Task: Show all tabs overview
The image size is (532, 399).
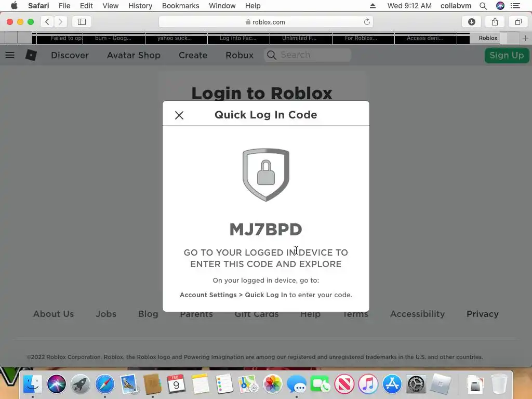Action: tap(518, 22)
